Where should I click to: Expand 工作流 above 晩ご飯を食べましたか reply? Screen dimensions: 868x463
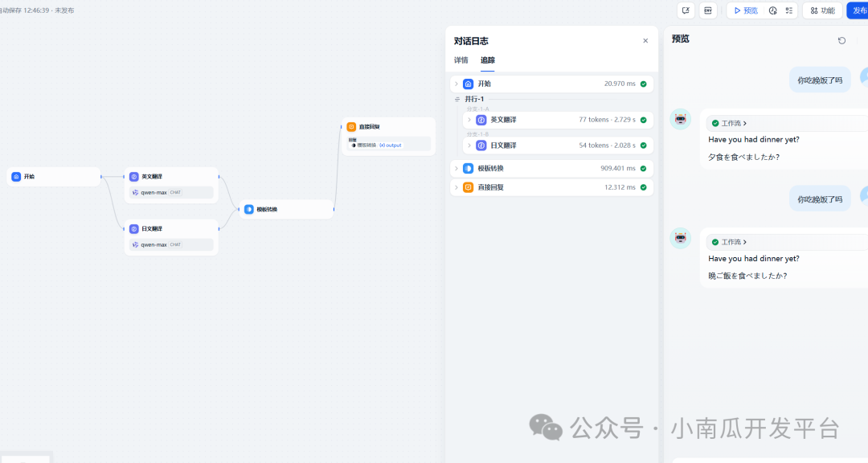pyautogui.click(x=729, y=242)
